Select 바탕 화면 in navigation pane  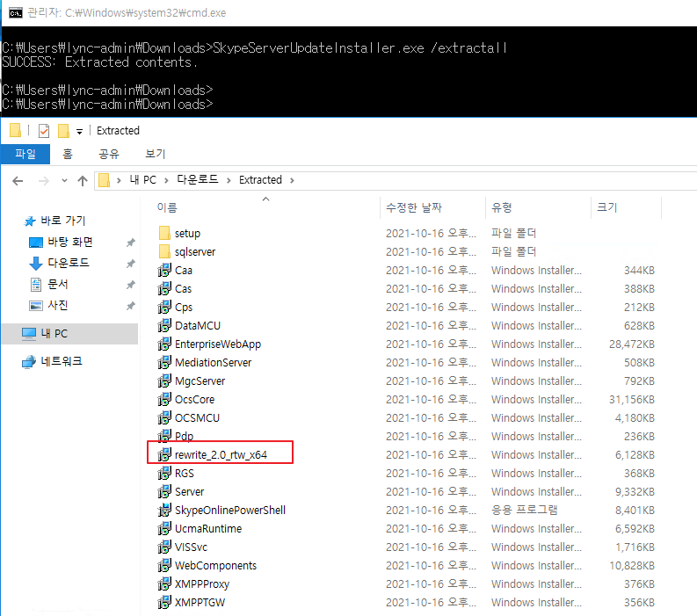click(70, 242)
